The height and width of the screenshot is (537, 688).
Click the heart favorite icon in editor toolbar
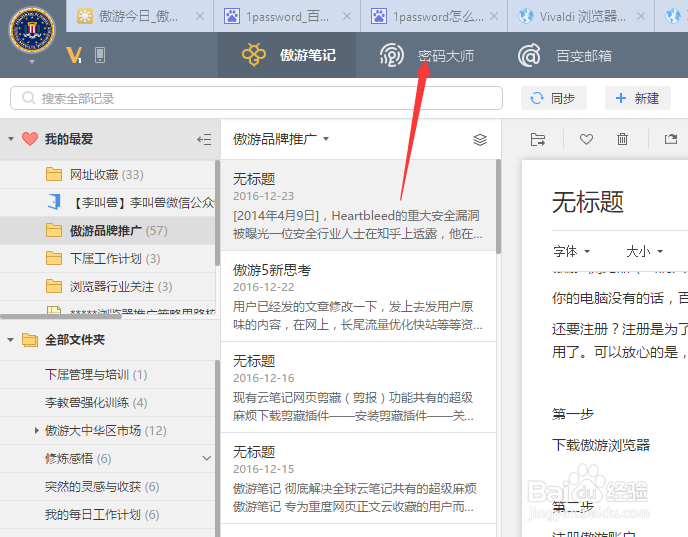coord(586,140)
